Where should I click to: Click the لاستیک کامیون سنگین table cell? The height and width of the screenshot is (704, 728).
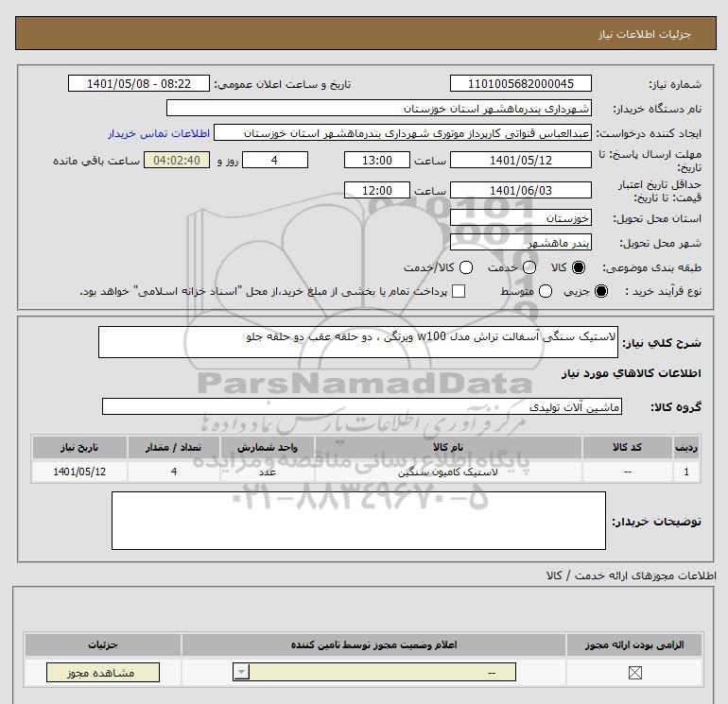click(447, 472)
